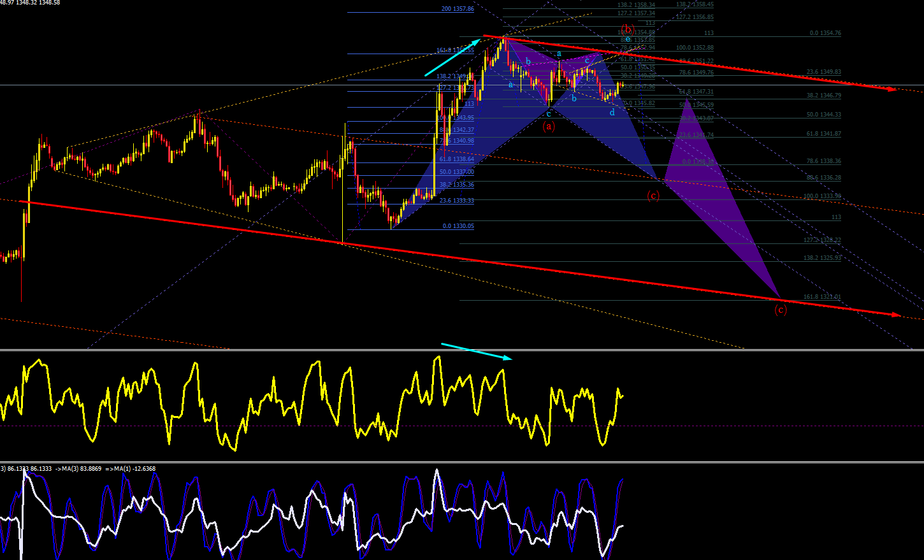Screen dimensions: 924x560
Task: Select the "0.0 1330.05" base level label
Action: tap(458, 226)
